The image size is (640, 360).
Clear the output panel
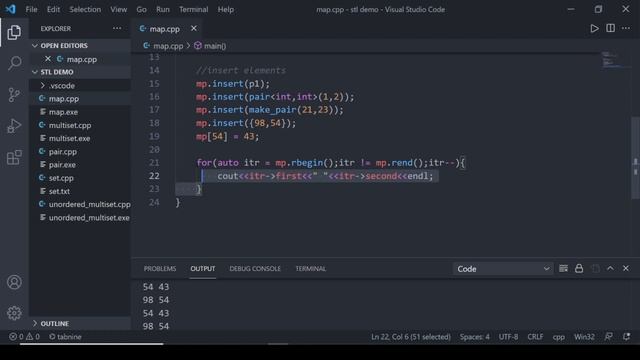pyautogui.click(x=563, y=268)
